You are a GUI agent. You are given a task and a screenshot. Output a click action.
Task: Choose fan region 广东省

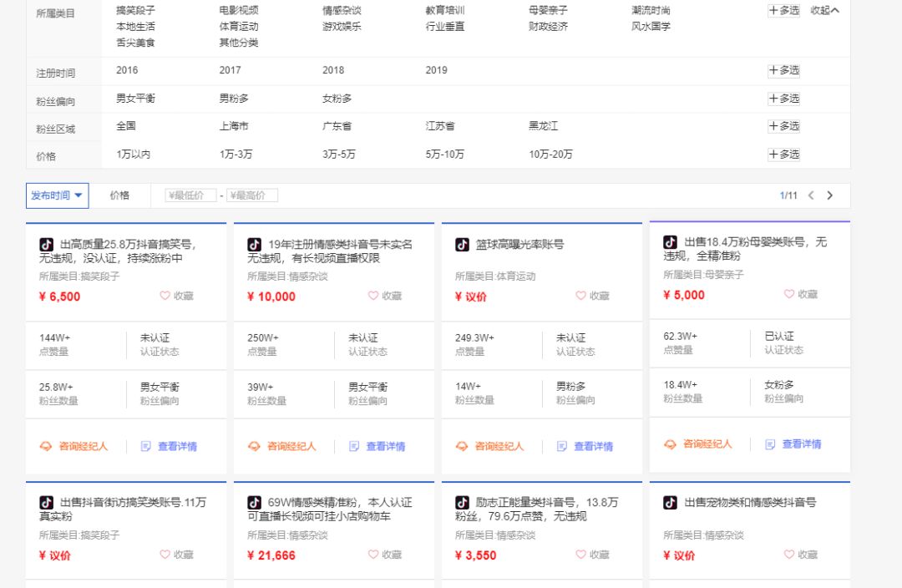[337, 126]
